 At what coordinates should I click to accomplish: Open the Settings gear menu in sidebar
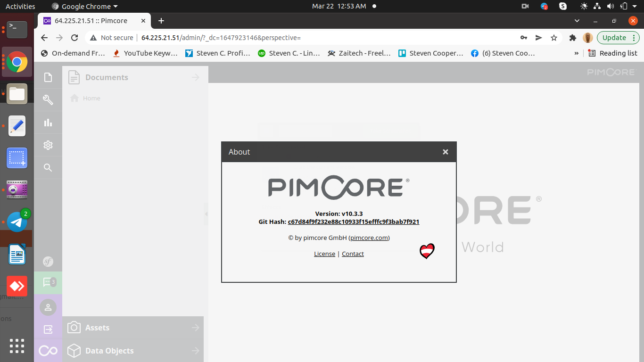pyautogui.click(x=48, y=145)
